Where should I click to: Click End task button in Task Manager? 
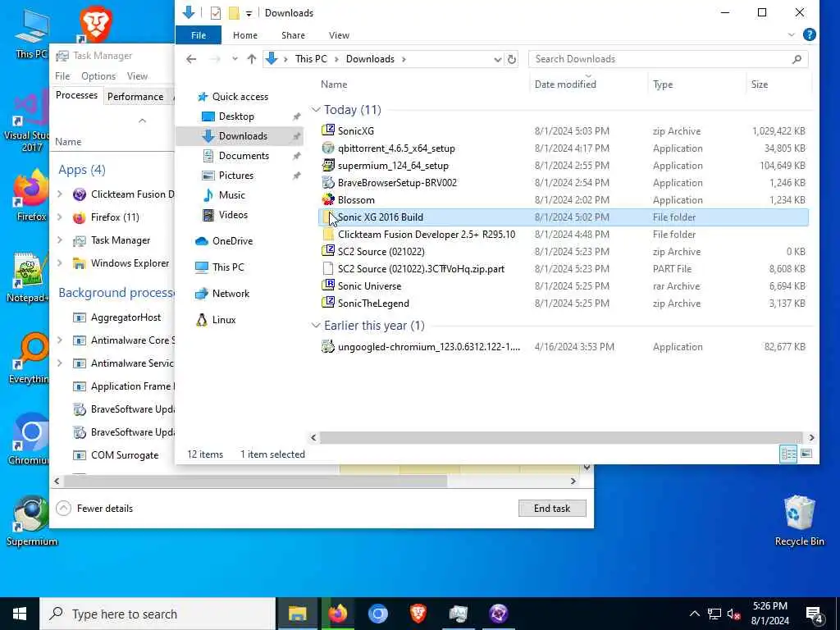[552, 509]
